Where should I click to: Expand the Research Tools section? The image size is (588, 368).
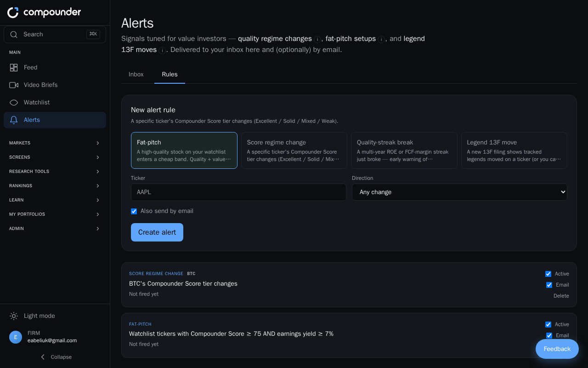coord(55,172)
